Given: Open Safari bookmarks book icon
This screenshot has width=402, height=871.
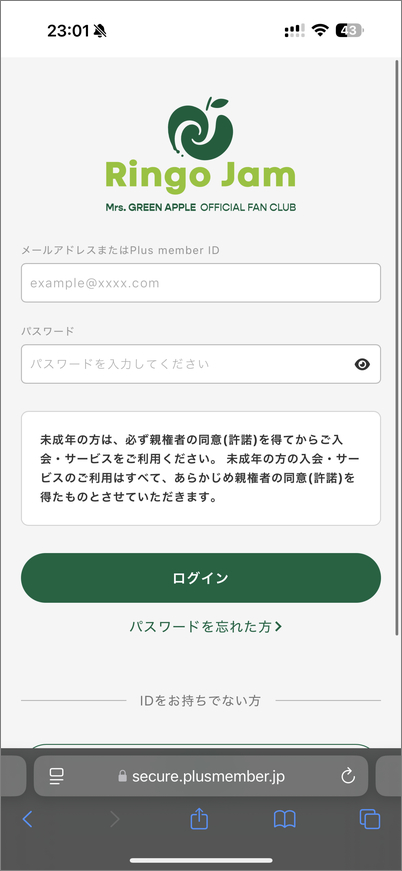Looking at the screenshot, I should (x=284, y=819).
